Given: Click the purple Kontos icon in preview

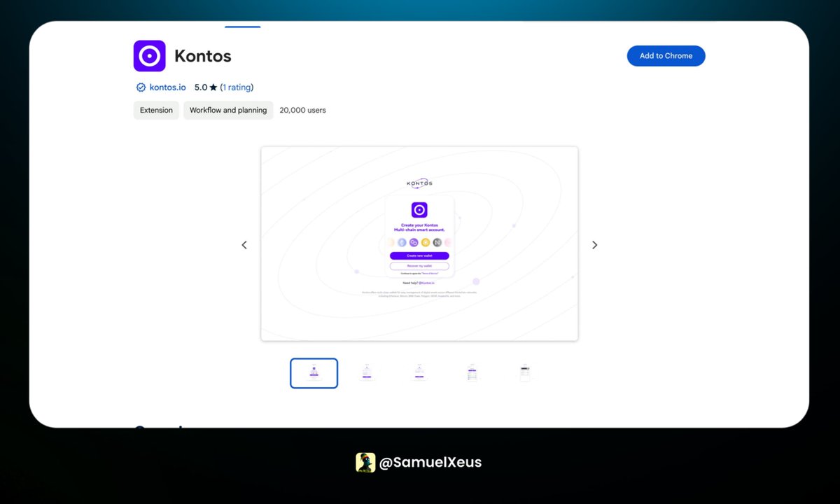Looking at the screenshot, I should [419, 209].
